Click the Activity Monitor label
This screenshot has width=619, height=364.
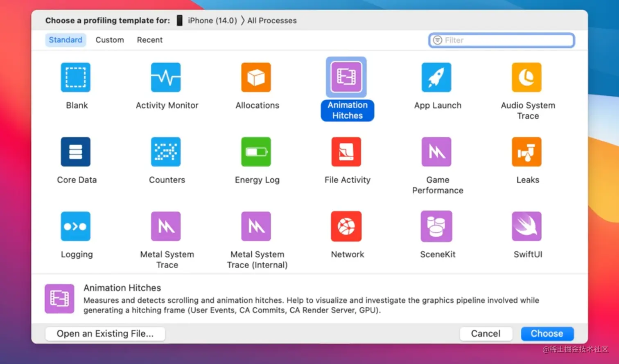tap(167, 106)
